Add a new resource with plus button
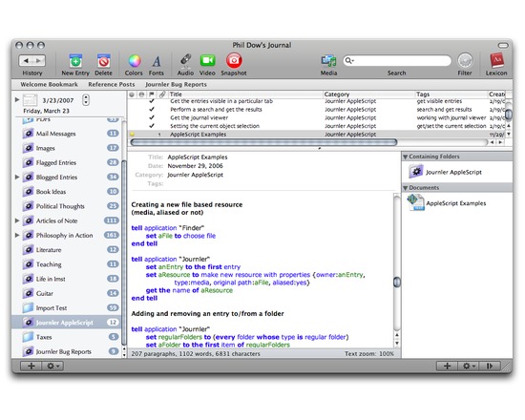 [448, 367]
